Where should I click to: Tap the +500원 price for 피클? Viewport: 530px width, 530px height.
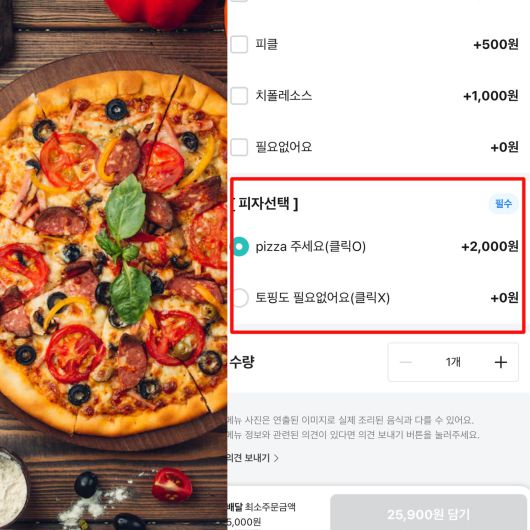(496, 44)
